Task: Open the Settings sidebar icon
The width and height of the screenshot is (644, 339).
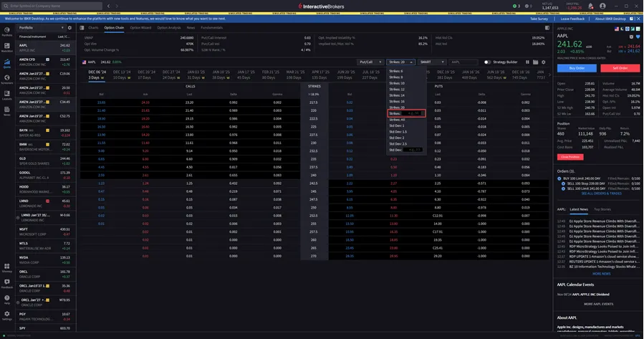Action: tap(7, 315)
